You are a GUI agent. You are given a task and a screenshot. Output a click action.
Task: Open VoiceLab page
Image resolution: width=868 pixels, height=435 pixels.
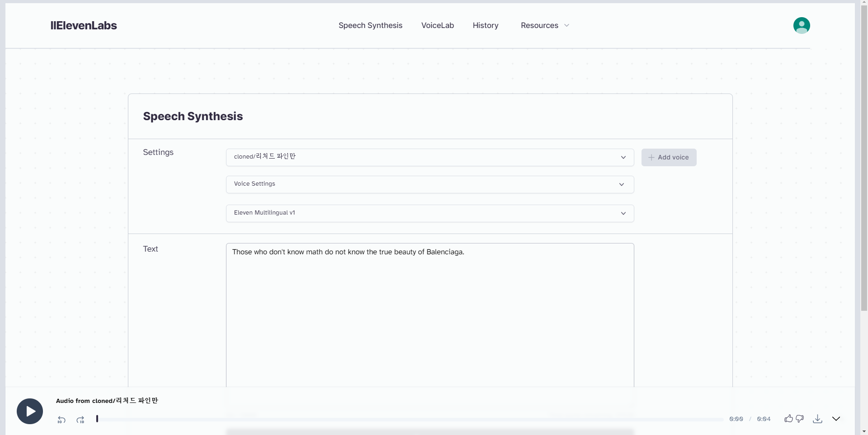[438, 25]
